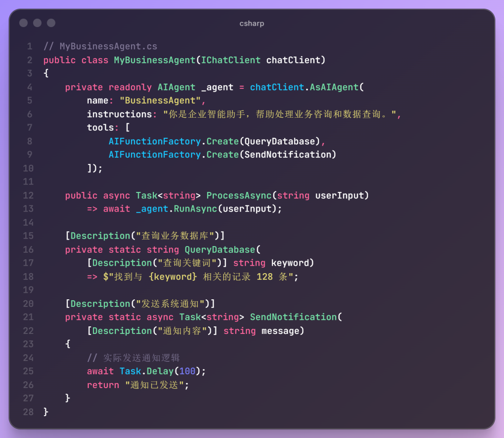
Task: Click line number 14 in the gutter
Action: click(x=28, y=222)
